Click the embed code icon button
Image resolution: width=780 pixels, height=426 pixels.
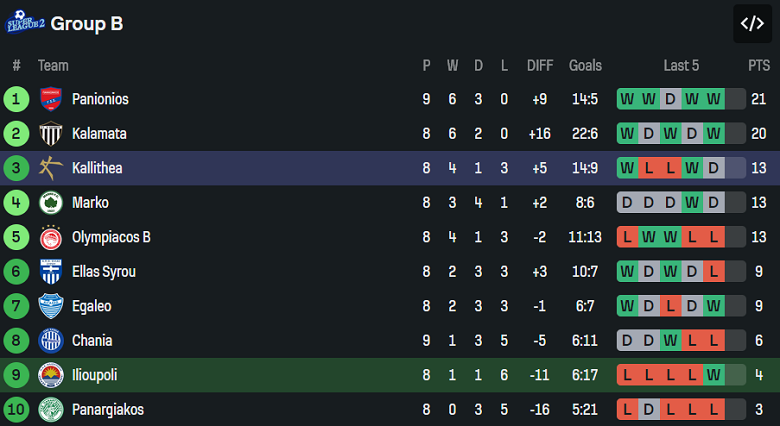point(752,23)
